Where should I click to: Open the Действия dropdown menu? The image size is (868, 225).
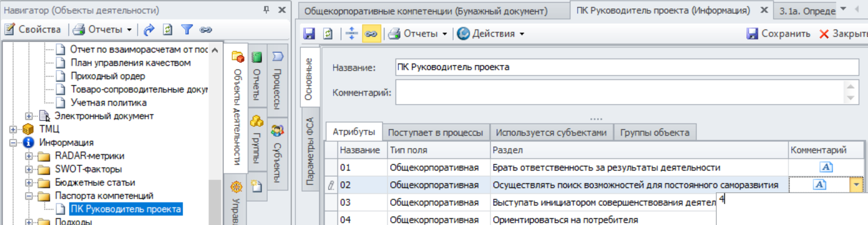491,34
